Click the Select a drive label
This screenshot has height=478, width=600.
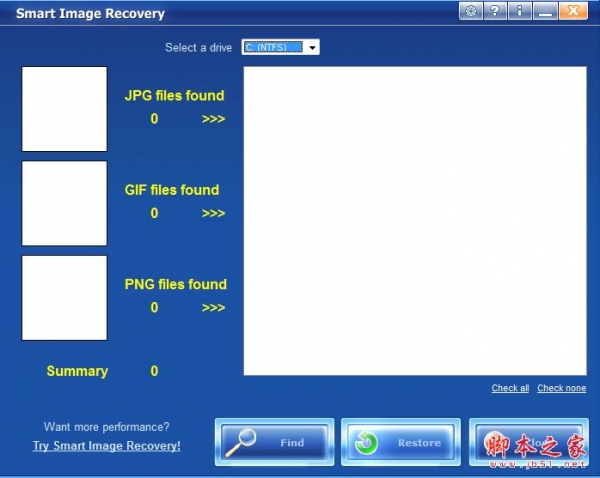click(x=198, y=47)
